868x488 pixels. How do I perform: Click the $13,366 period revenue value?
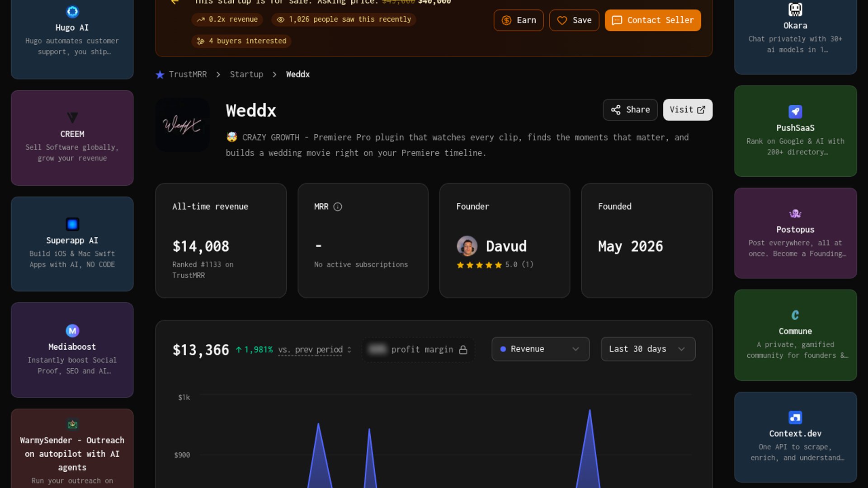[201, 350]
